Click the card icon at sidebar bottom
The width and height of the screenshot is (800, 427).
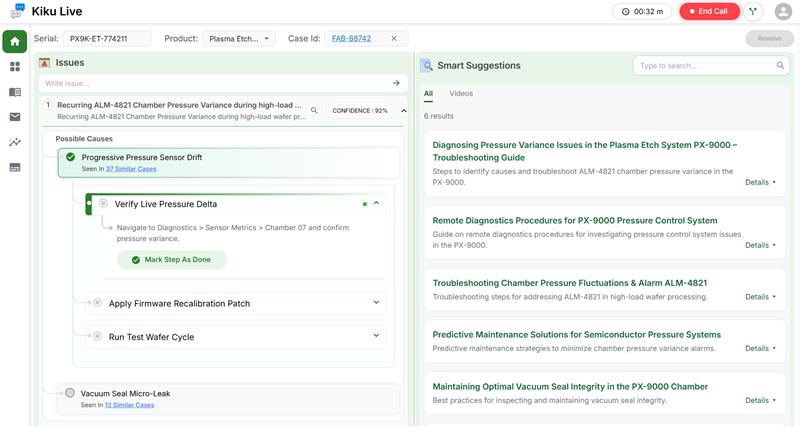tap(15, 167)
